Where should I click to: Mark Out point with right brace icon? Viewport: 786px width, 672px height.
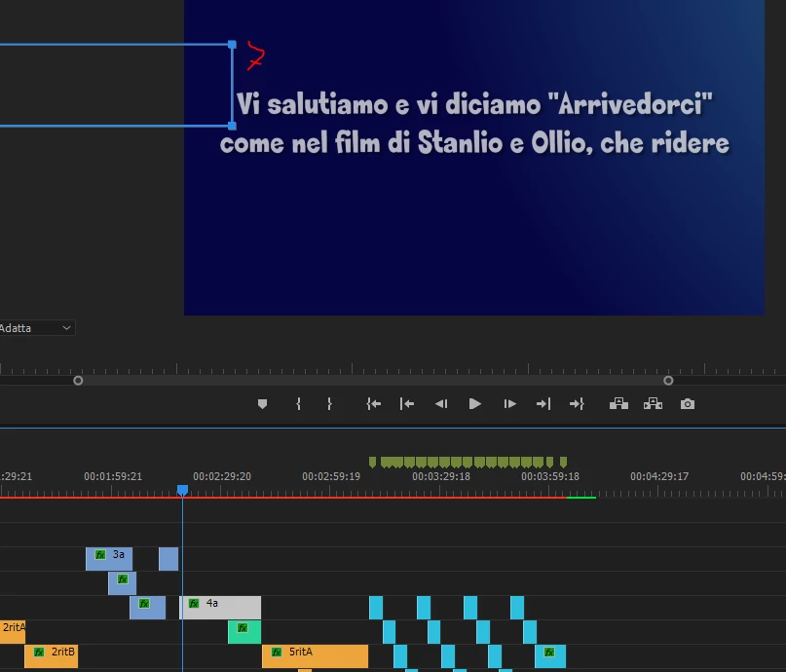tap(329, 404)
